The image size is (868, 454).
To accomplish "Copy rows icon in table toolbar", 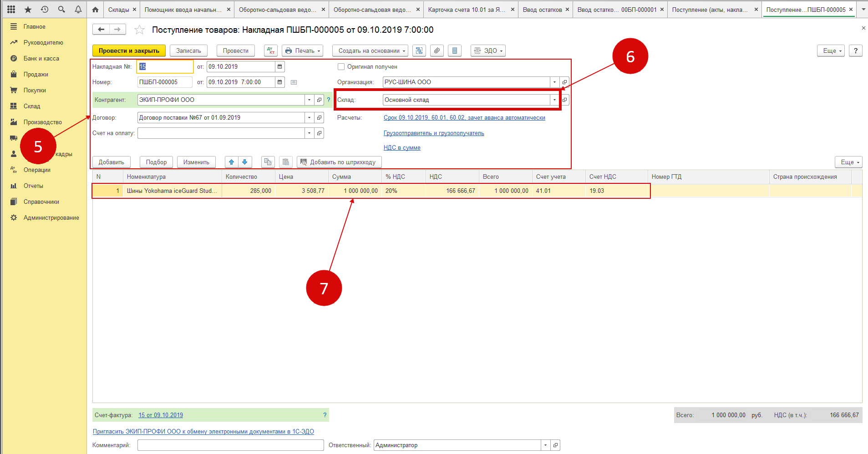I will [x=268, y=162].
